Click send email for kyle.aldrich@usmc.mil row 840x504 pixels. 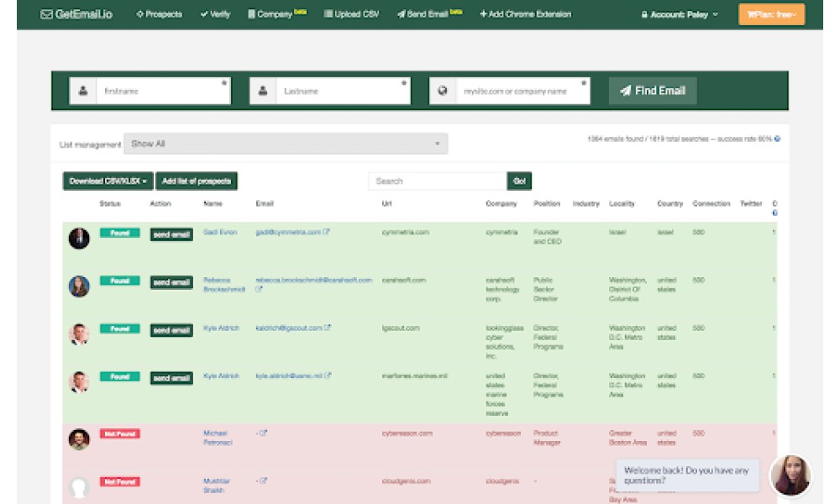(x=171, y=378)
